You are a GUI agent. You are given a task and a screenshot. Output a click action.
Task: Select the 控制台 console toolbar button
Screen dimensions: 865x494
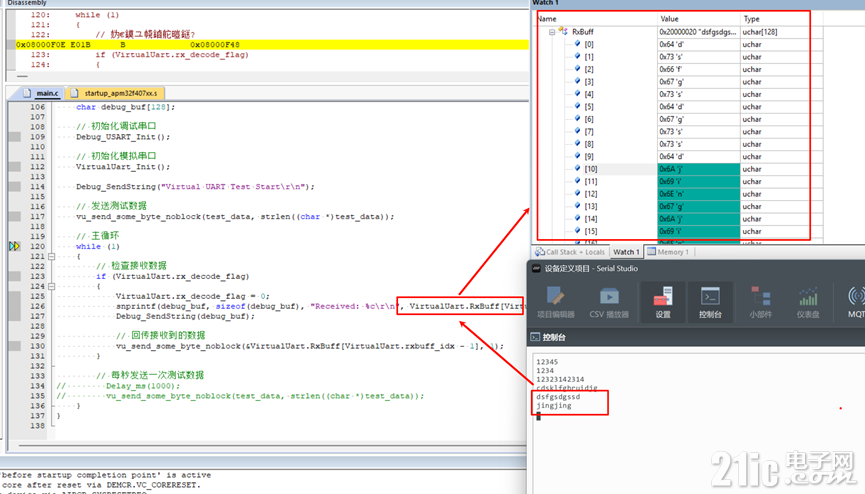coord(710,302)
